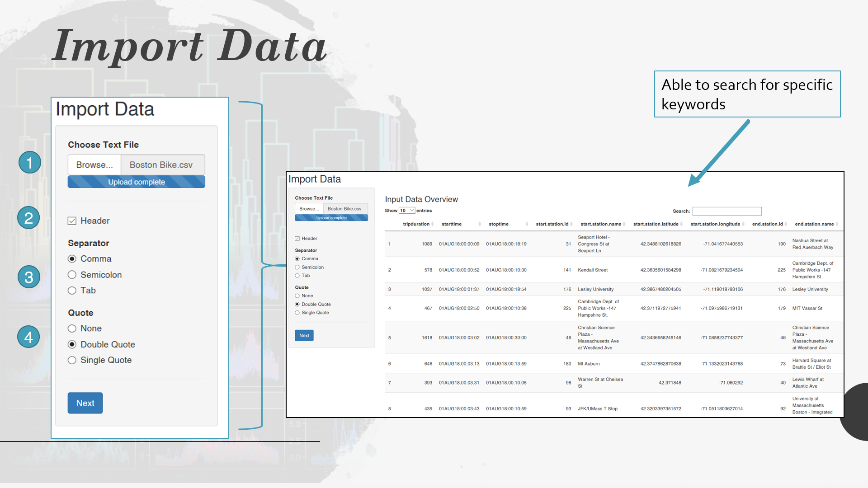Sort by start.station.id column arrows
This screenshot has height=488, width=868.
(571, 224)
